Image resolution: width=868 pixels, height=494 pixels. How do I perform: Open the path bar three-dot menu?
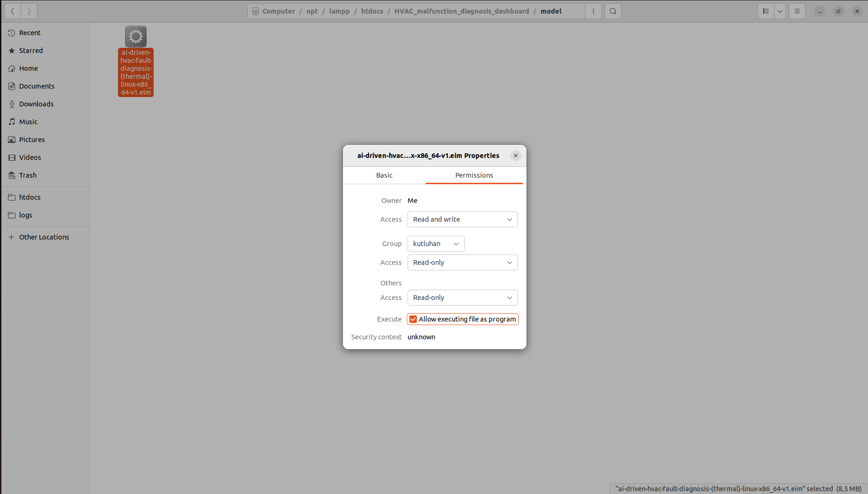(594, 11)
